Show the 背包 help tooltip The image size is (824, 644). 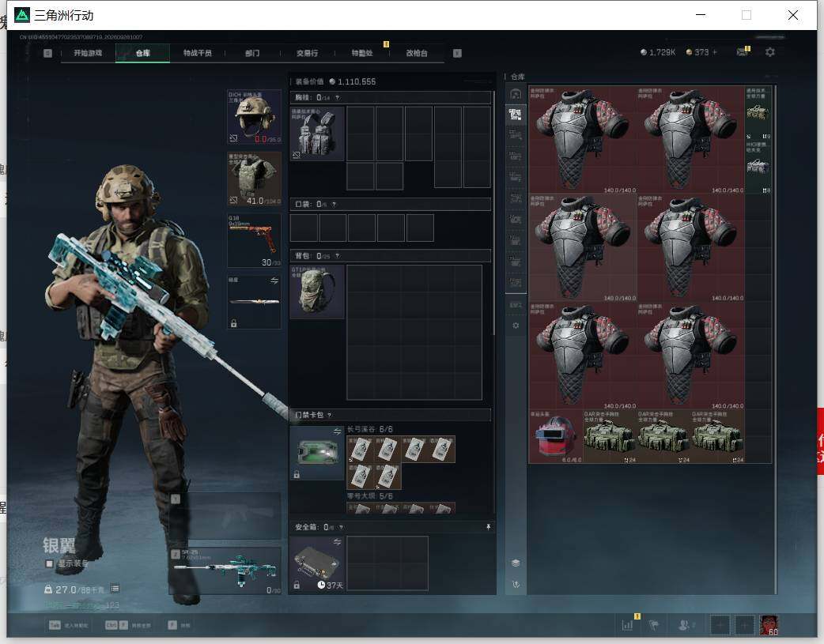(338, 256)
